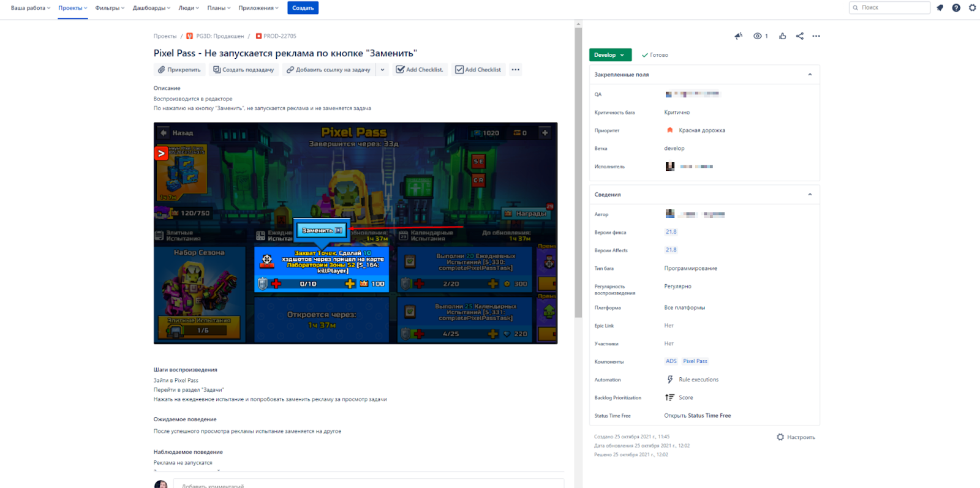Collapse the Сведения section
This screenshot has height=488, width=980.
pyautogui.click(x=810, y=195)
